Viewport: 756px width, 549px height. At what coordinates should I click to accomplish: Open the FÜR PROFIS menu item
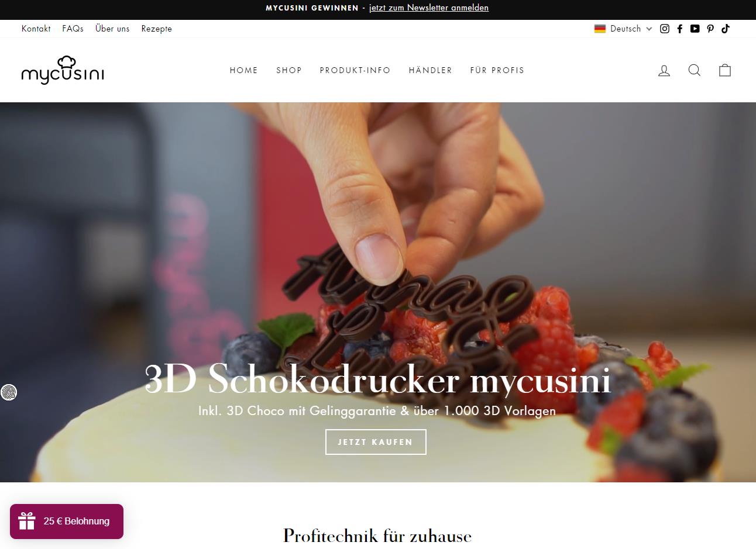tap(497, 70)
